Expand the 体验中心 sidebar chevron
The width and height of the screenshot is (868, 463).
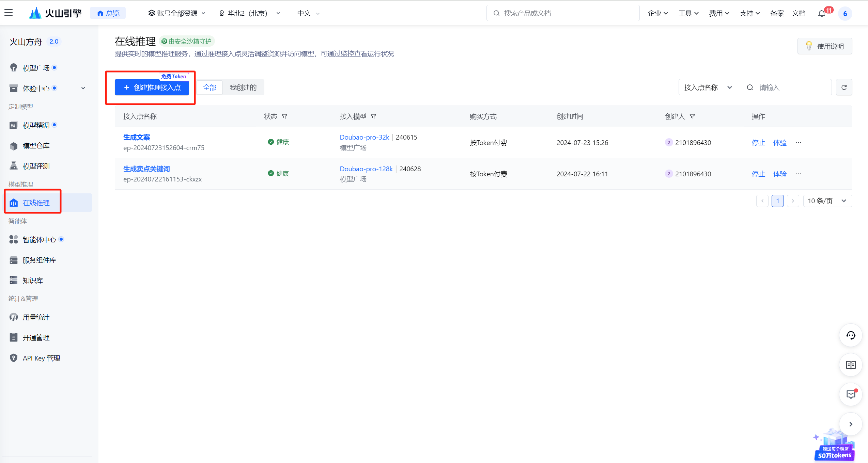[83, 88]
